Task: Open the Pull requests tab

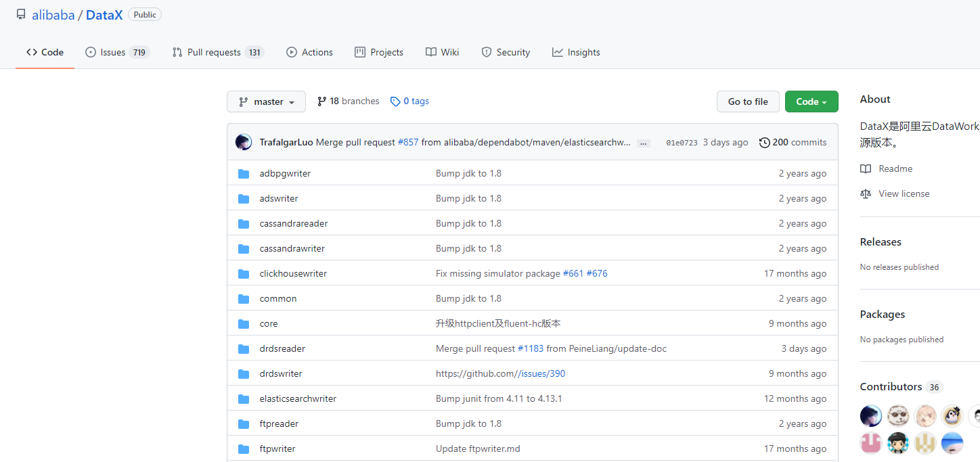Action: click(x=217, y=52)
